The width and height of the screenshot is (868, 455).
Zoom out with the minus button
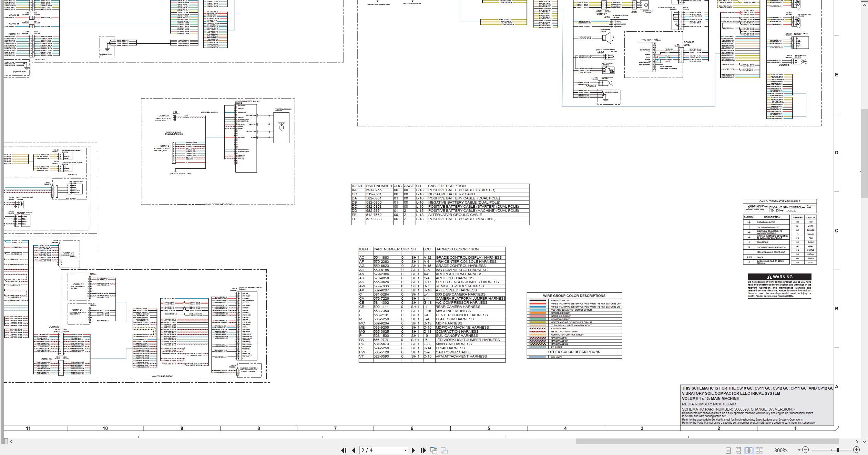point(805,450)
